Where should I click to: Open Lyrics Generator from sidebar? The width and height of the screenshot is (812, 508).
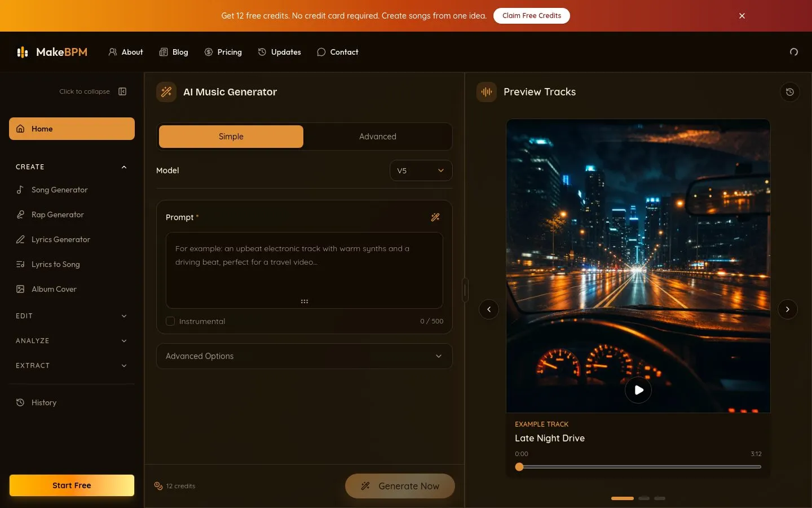[x=72, y=239]
